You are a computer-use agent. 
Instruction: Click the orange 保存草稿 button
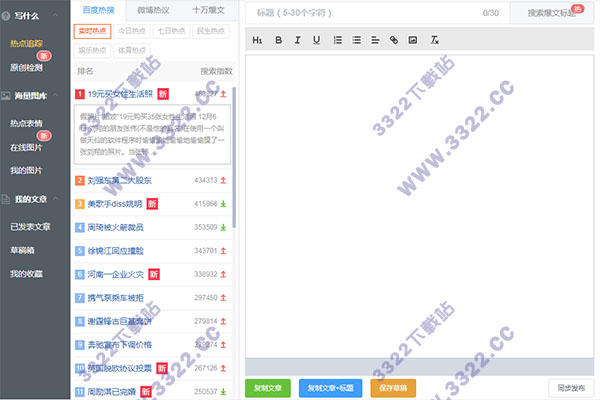[x=393, y=388]
